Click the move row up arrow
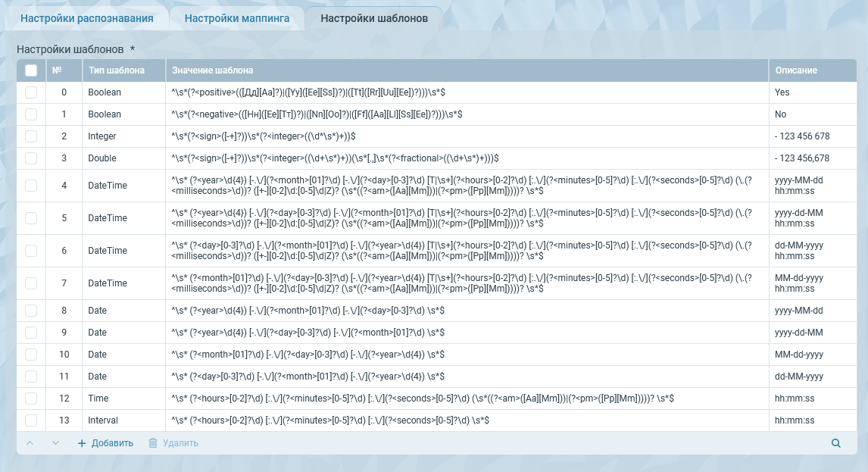This screenshot has width=868, height=472. click(30, 443)
